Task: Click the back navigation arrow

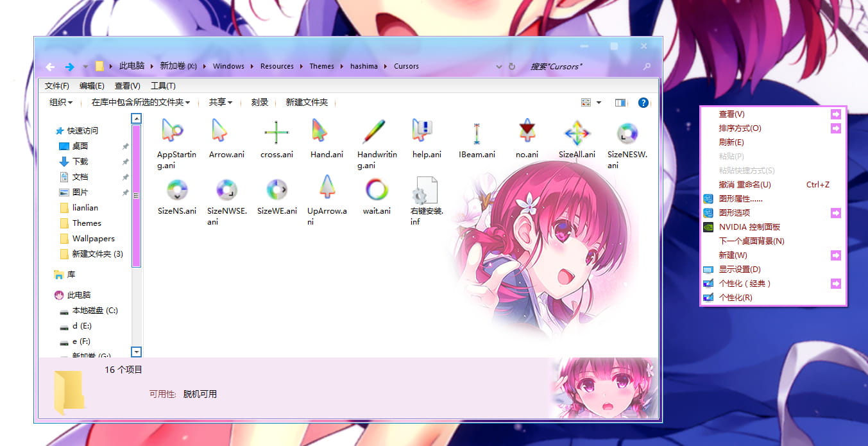Action: point(49,66)
